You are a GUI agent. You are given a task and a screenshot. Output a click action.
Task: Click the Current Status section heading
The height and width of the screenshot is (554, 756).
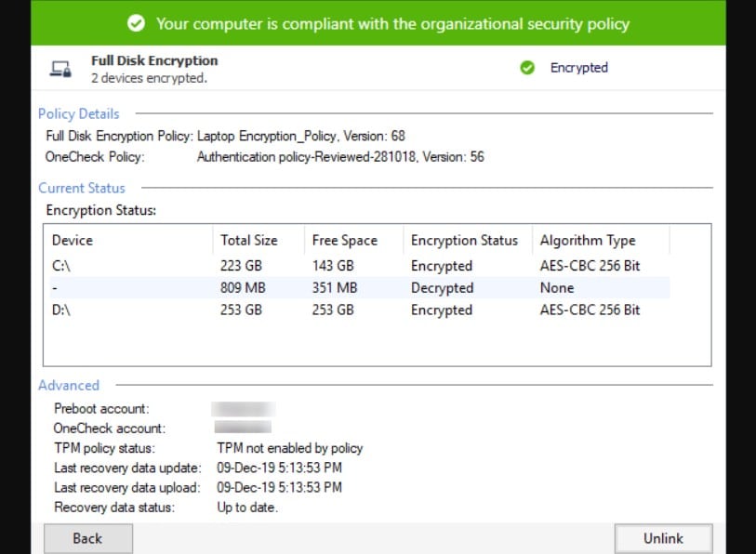click(x=82, y=188)
